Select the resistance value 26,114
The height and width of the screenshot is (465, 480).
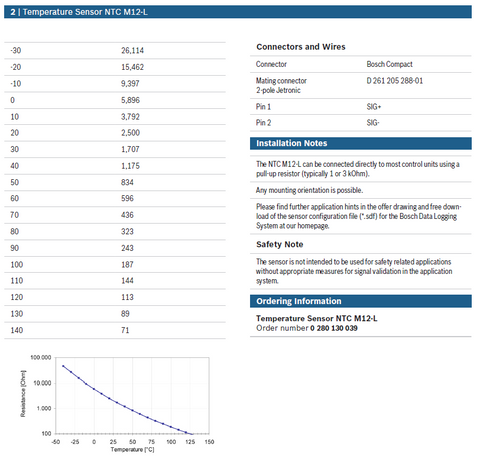tap(132, 51)
